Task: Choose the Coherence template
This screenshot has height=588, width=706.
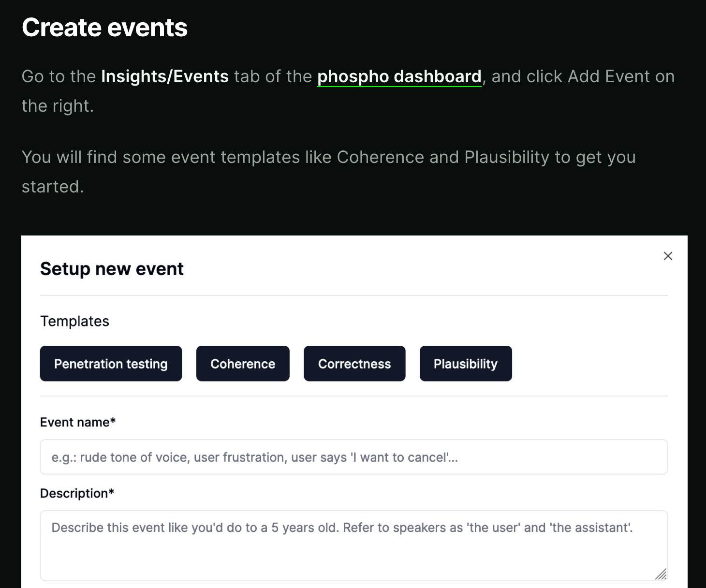Action: coord(243,364)
